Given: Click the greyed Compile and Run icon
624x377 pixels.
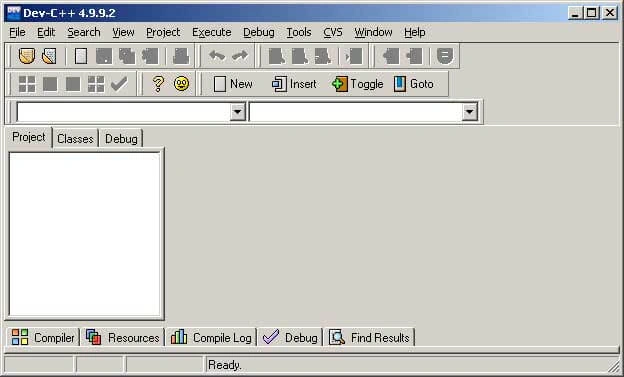Looking at the screenshot, I should [x=73, y=84].
